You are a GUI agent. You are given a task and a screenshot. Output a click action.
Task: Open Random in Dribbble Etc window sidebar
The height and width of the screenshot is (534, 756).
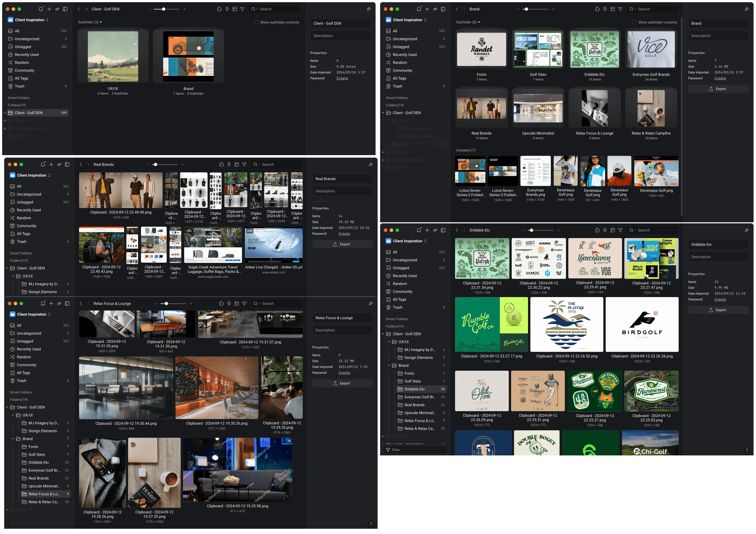click(x=416, y=283)
